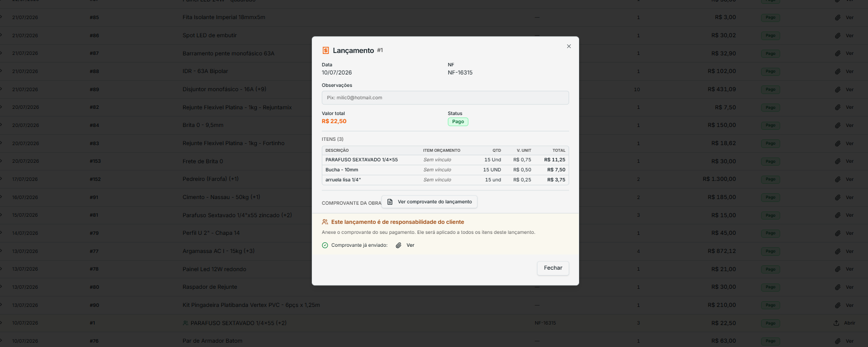Open the paperclip attachment for row #91
The image size is (868, 347).
coord(844,198)
